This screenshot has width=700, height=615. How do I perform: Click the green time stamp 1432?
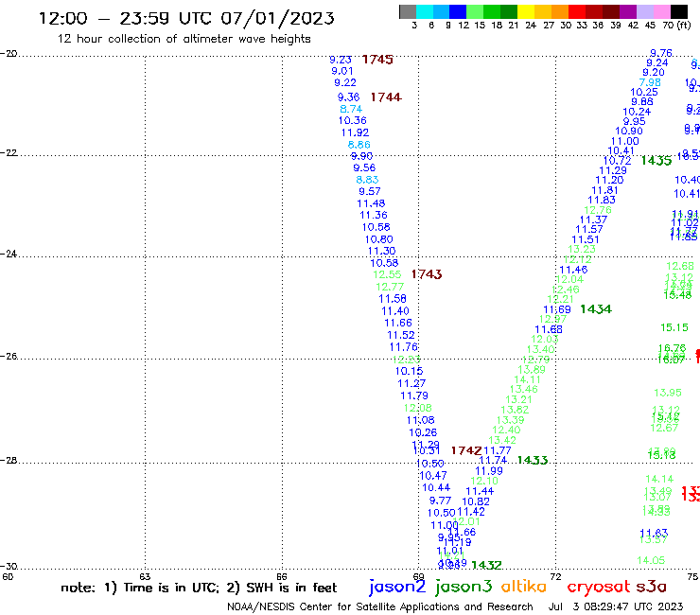486,566
